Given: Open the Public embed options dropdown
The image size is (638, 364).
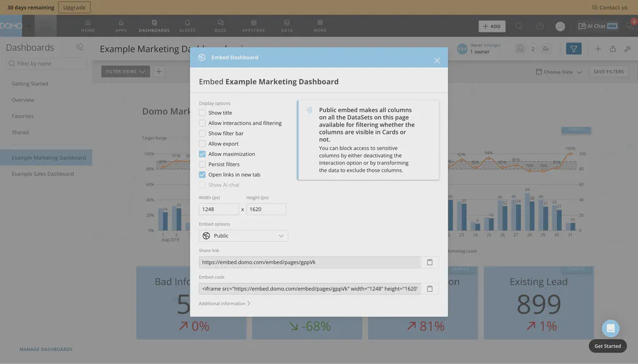Looking at the screenshot, I should (x=244, y=235).
